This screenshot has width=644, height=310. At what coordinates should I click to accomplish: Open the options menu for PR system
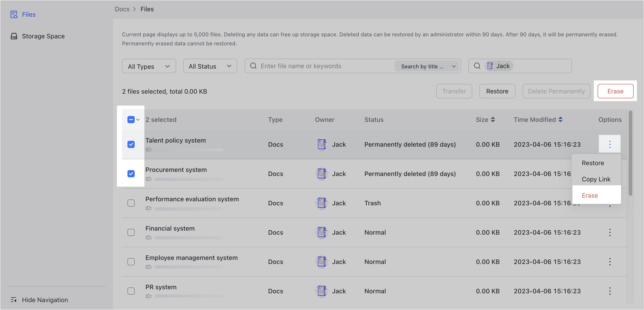(x=610, y=291)
